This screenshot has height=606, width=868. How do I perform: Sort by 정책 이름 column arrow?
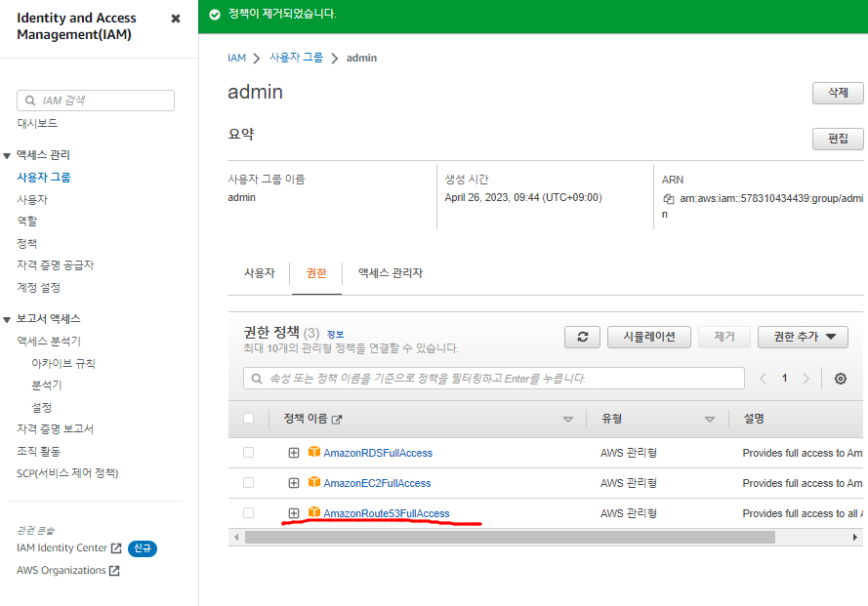(568, 420)
